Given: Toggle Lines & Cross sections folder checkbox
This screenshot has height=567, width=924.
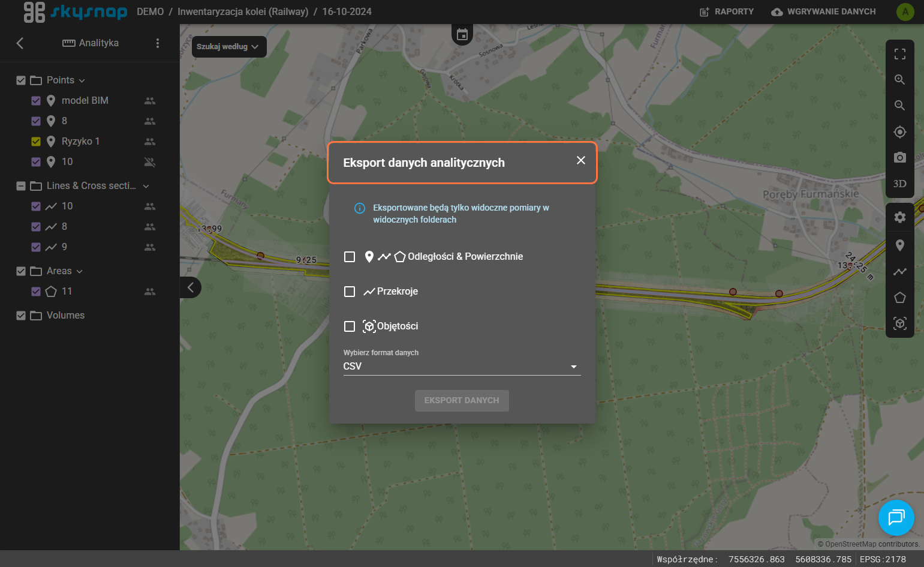Looking at the screenshot, I should click(21, 186).
